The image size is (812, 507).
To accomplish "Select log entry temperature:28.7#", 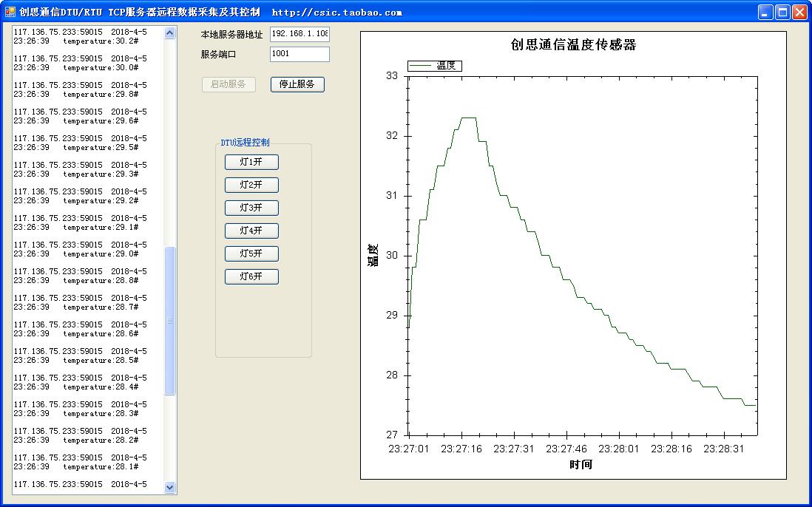I will tap(101, 307).
